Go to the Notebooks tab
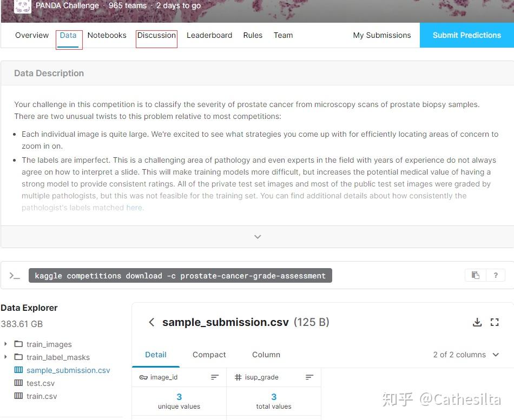 pos(107,35)
